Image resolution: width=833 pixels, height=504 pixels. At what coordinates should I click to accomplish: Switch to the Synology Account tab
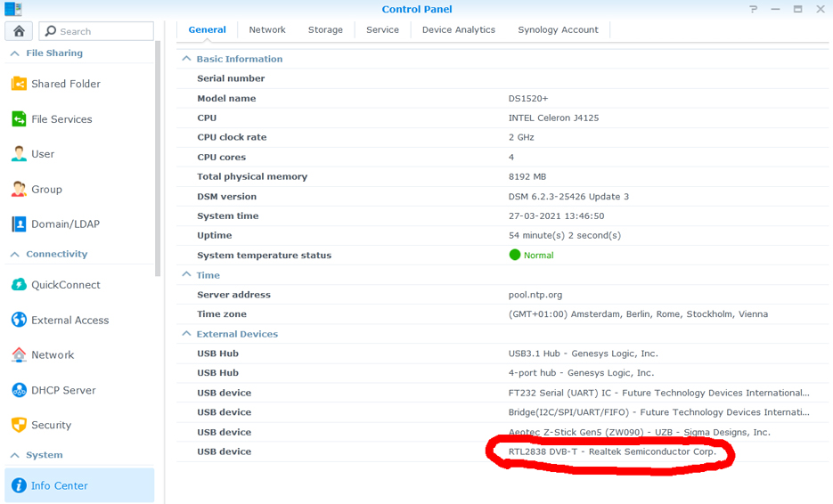point(558,29)
